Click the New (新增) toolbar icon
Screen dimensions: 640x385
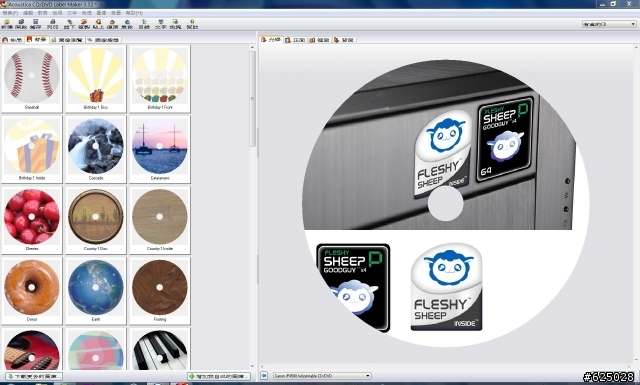[x=7, y=24]
